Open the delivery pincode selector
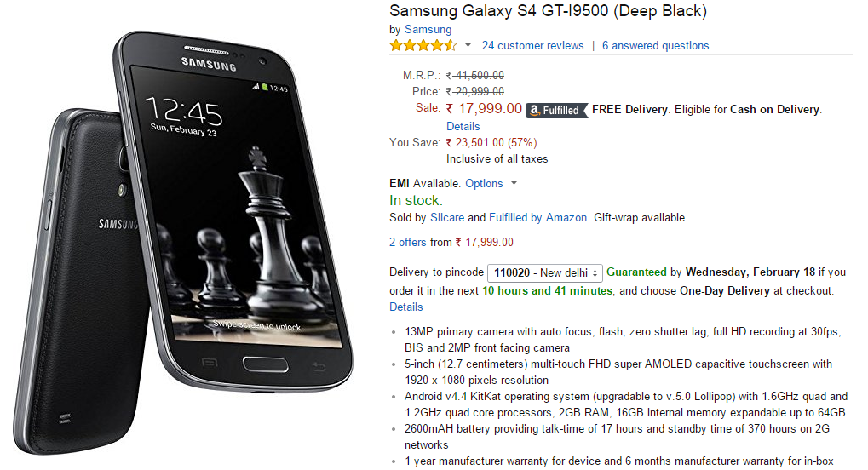868x470 pixels. pos(544,273)
